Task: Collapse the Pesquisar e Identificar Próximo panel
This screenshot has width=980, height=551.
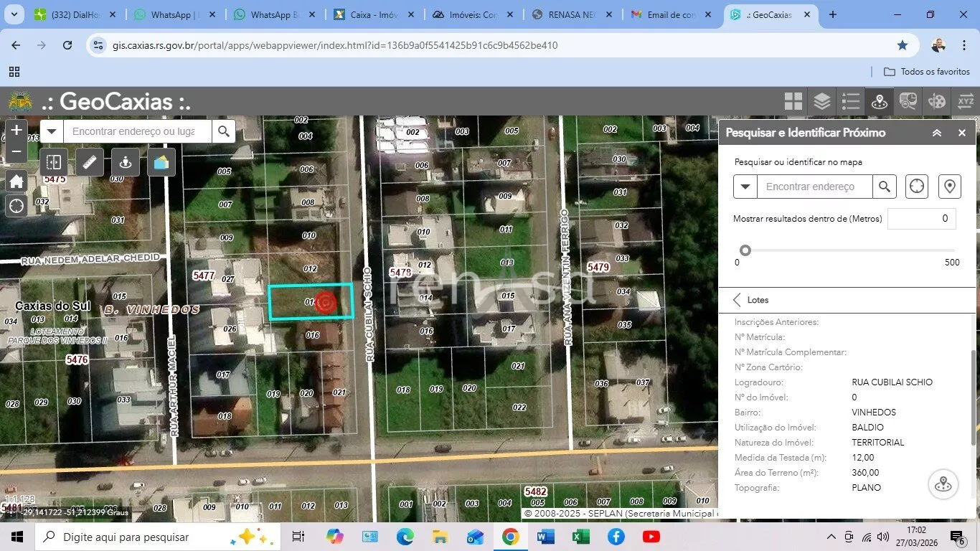Action: coord(937,133)
